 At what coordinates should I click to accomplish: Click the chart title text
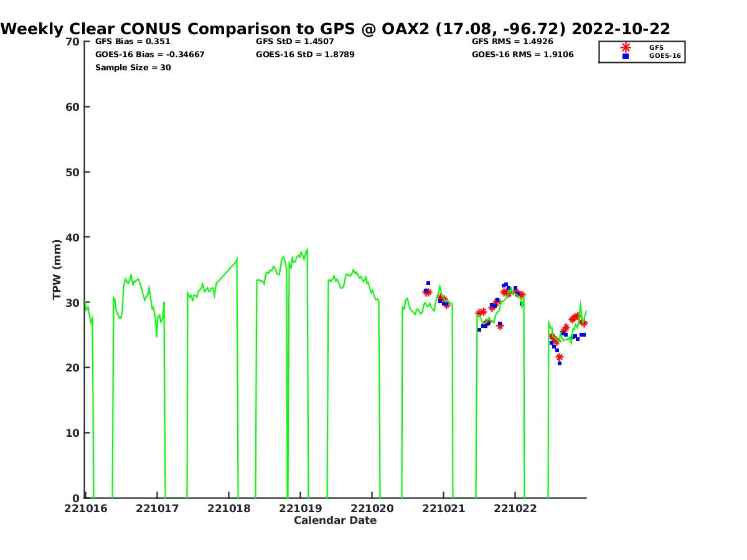(x=336, y=29)
